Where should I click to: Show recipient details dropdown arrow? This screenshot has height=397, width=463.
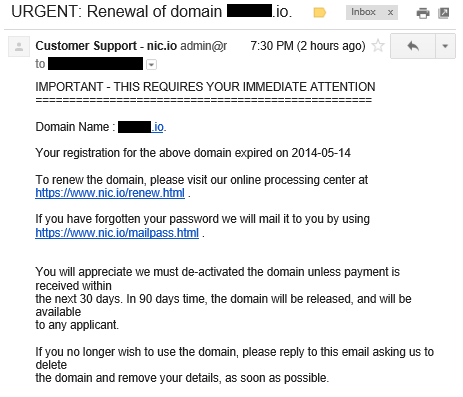(x=151, y=64)
